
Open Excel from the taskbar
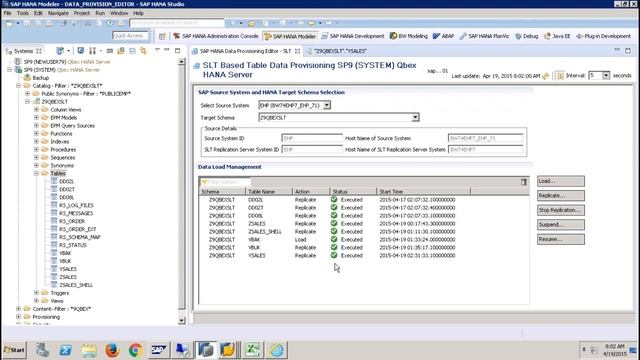(x=253, y=350)
